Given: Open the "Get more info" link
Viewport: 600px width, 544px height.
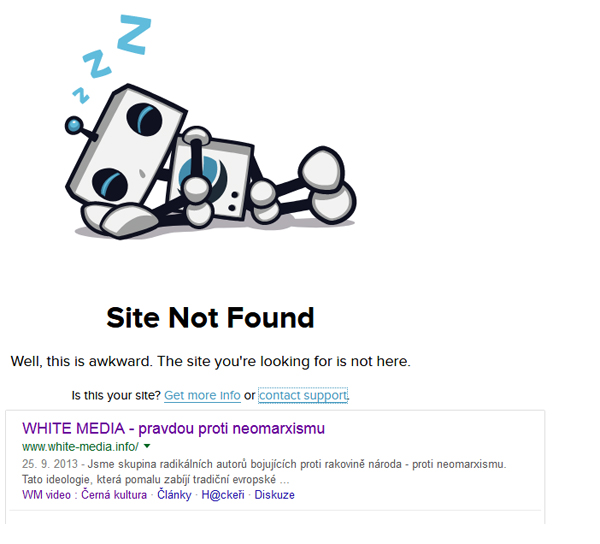Looking at the screenshot, I should point(202,395).
